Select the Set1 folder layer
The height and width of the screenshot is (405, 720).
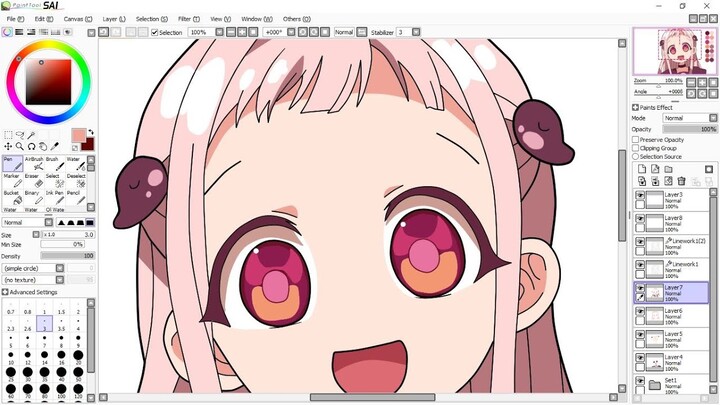pos(672,384)
